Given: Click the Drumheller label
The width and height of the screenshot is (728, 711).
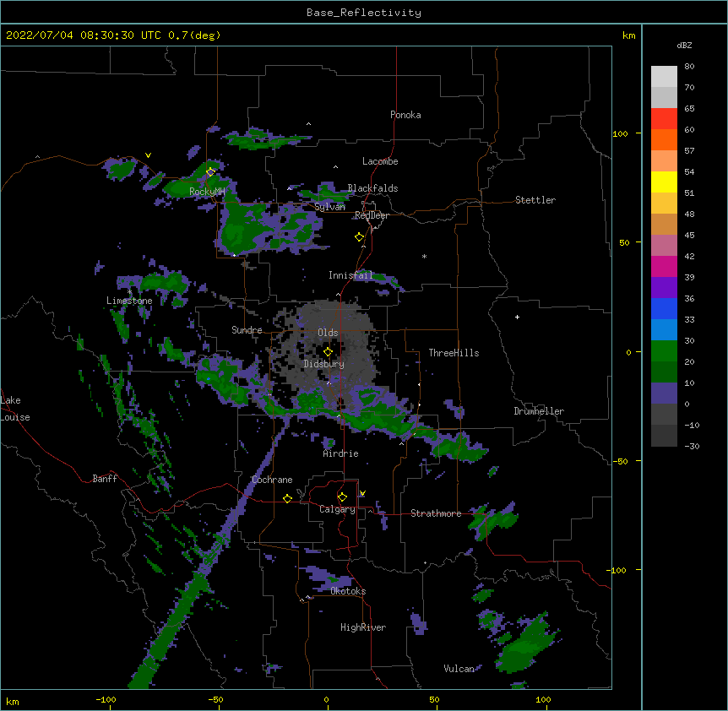Looking at the screenshot, I should click(x=539, y=411).
